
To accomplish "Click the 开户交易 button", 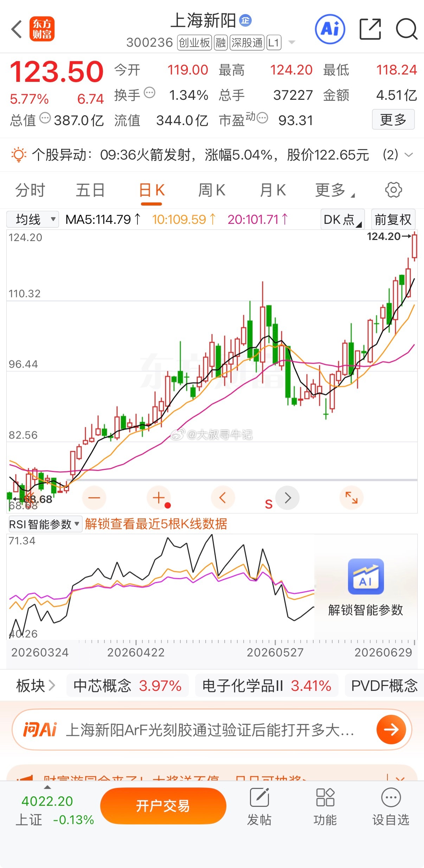I will click(163, 806).
